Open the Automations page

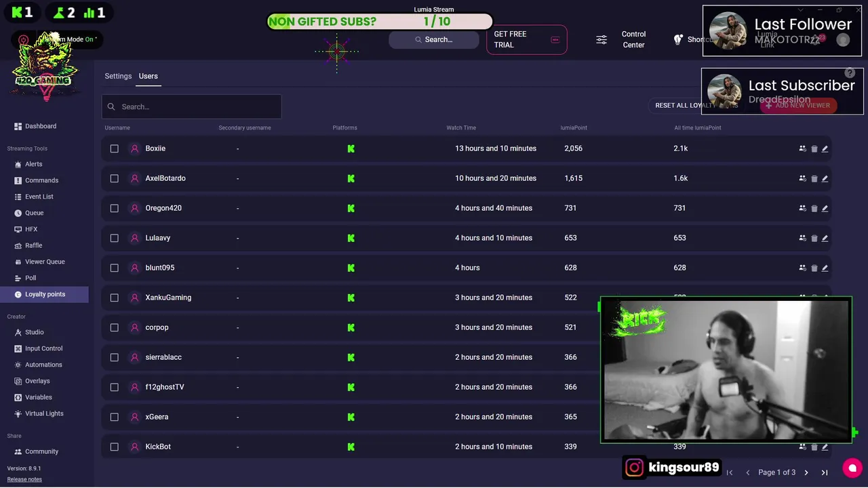38,365
